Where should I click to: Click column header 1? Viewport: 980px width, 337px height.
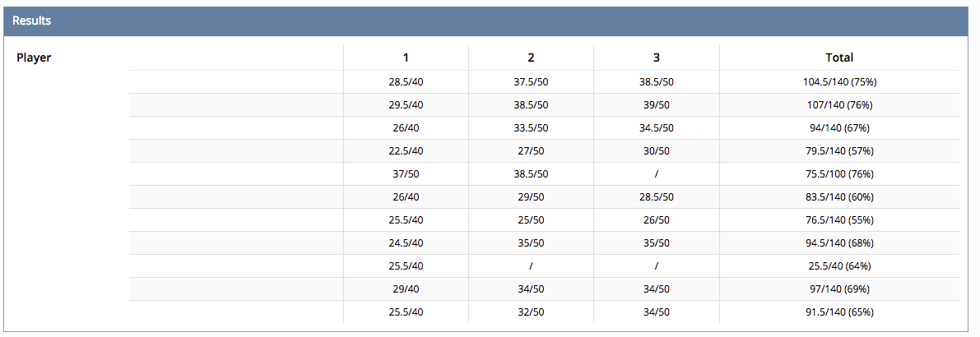[x=406, y=58]
